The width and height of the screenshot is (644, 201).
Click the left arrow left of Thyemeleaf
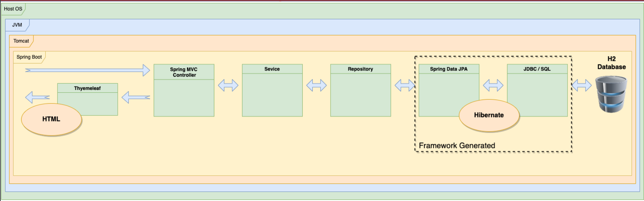37,97
